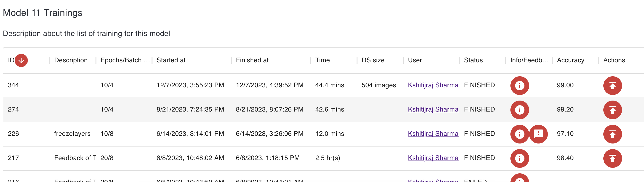Image resolution: width=644 pixels, height=182 pixels.
Task: Open info for training 344
Action: (519, 86)
